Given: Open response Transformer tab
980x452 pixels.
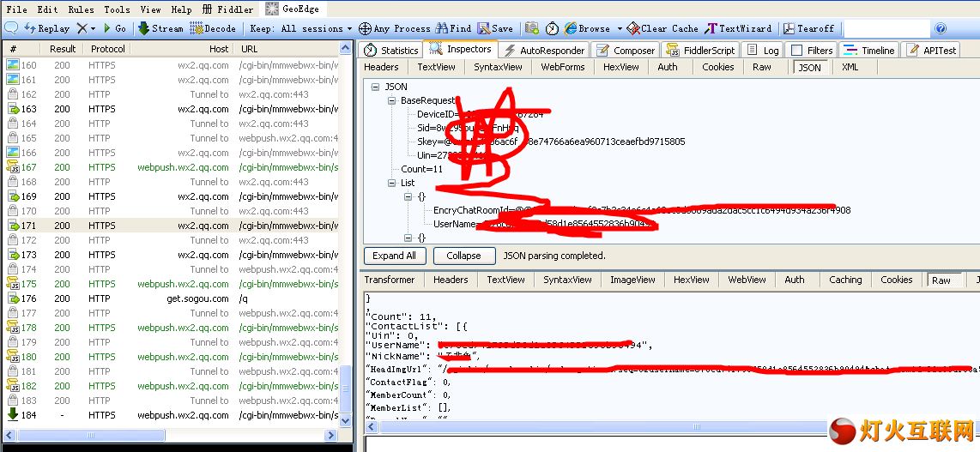Looking at the screenshot, I should [390, 280].
